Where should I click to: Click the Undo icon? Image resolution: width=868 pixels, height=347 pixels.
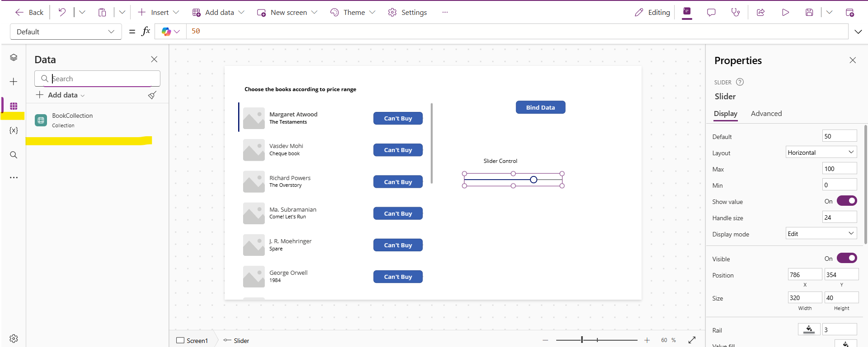tap(62, 13)
